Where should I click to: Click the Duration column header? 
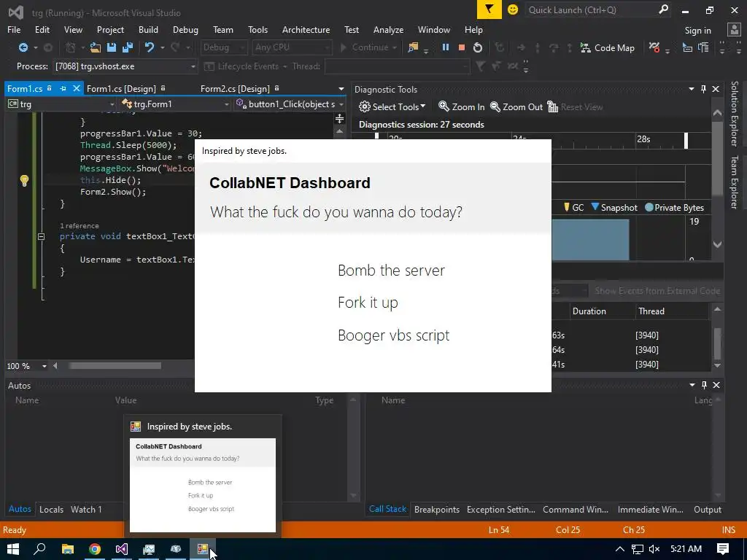pos(589,311)
